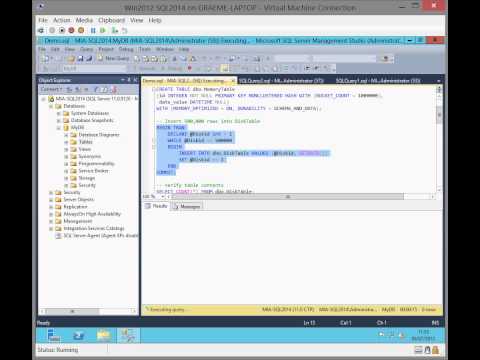This screenshot has height=360, width=480.
Task: Open the VM Connection Action menu
Action: point(62,20)
